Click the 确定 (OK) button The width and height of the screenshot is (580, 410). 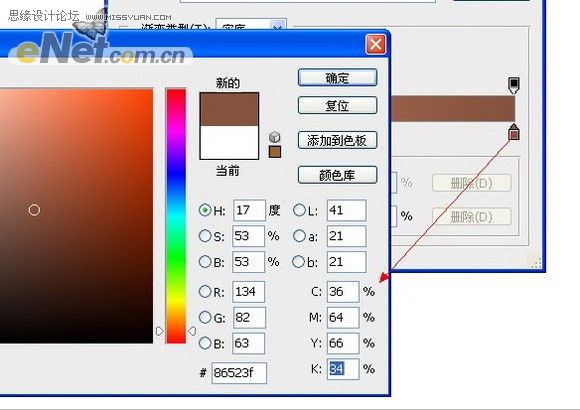337,78
